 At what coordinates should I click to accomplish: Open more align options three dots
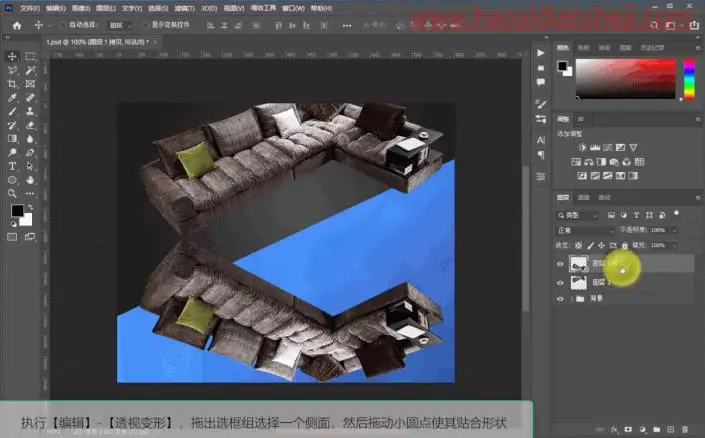(347, 26)
